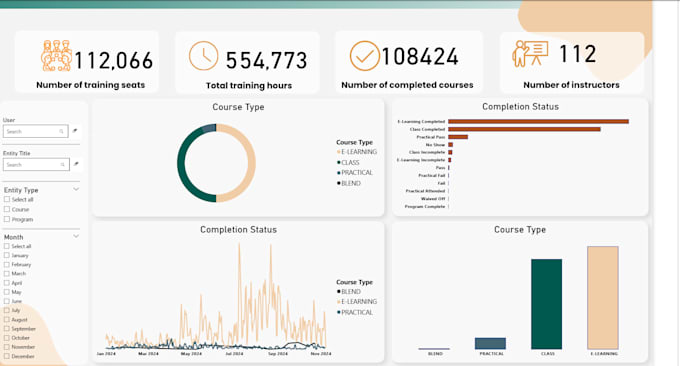680x366 pixels.
Task: Click the column chart 'Course Type' title
Action: pyautogui.click(x=520, y=230)
